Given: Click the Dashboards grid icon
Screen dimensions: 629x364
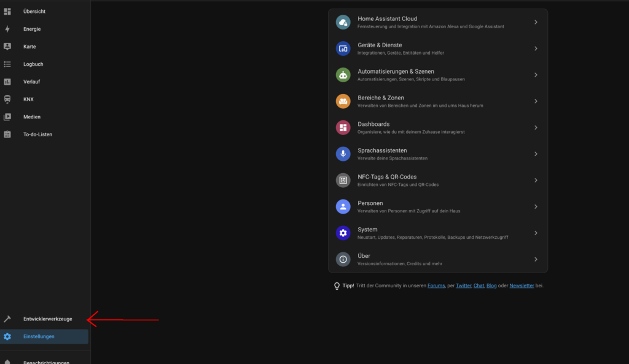Looking at the screenshot, I should 343,128.
